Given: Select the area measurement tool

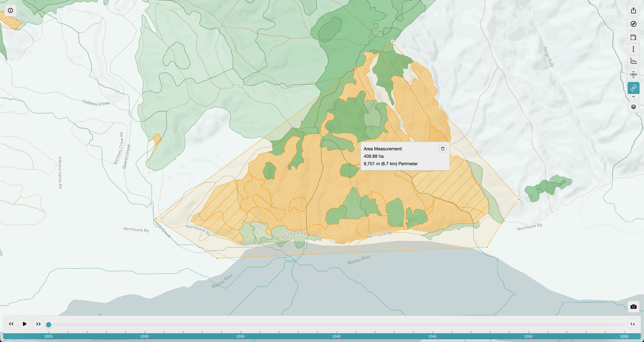Looking at the screenshot, I should [633, 37].
